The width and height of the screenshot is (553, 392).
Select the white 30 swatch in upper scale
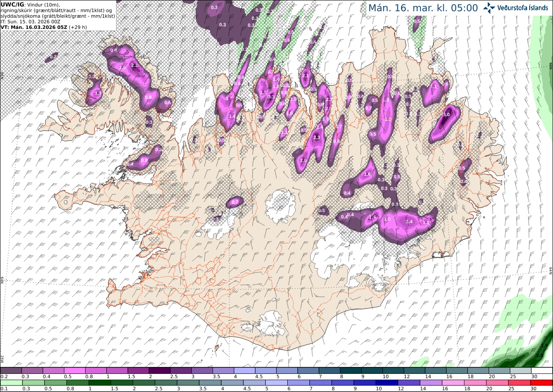(542, 370)
